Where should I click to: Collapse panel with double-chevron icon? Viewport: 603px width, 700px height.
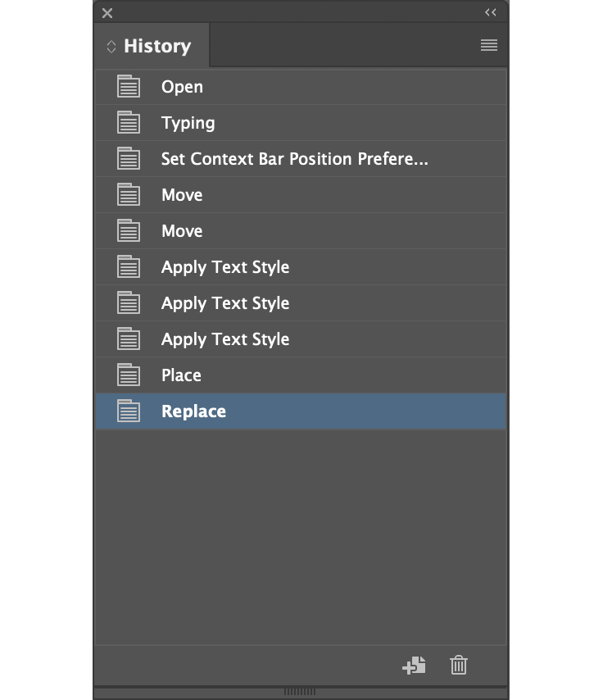491,12
